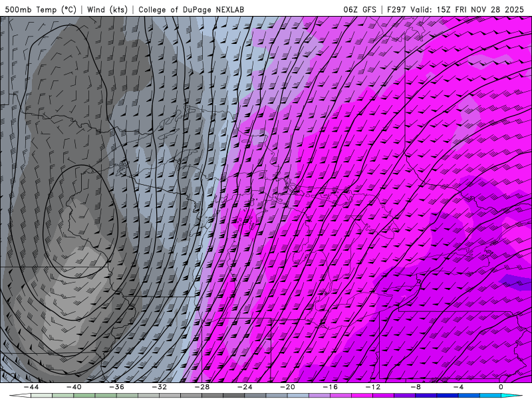Click the '06Z GFS' model run label
Image resolution: width=532 pixels, height=399 pixels.
[x=360, y=9]
